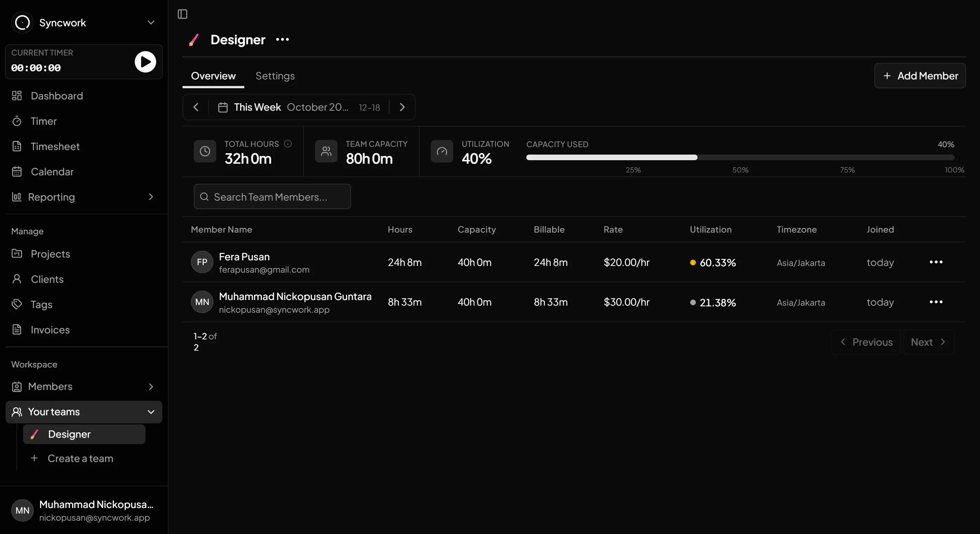Open Tags in sidebar

[84, 304]
